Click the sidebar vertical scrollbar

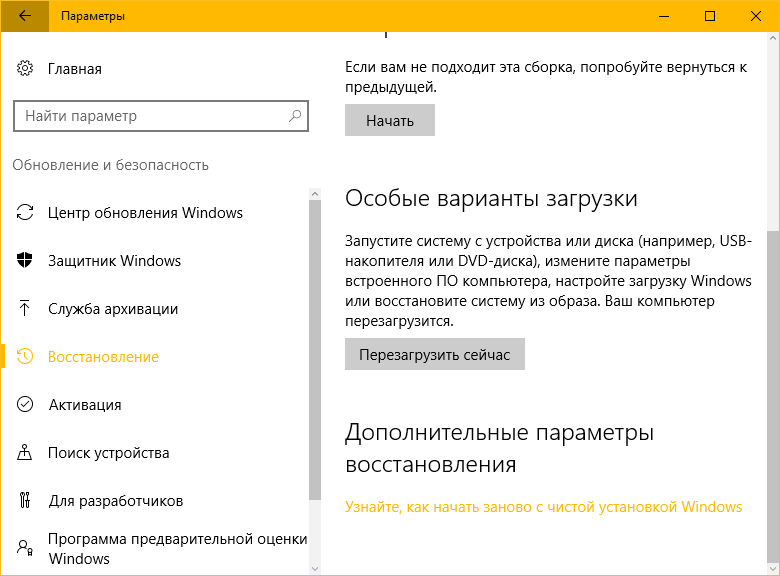click(x=315, y=350)
